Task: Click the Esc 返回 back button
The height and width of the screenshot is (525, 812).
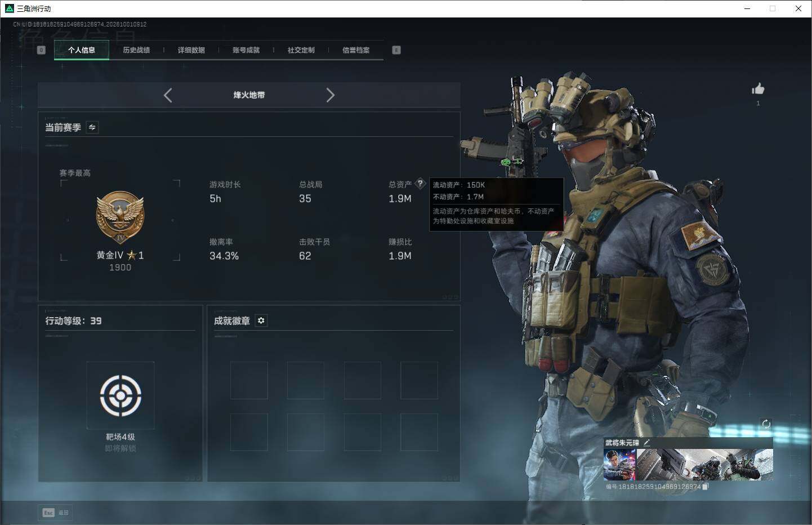Action: coord(55,513)
